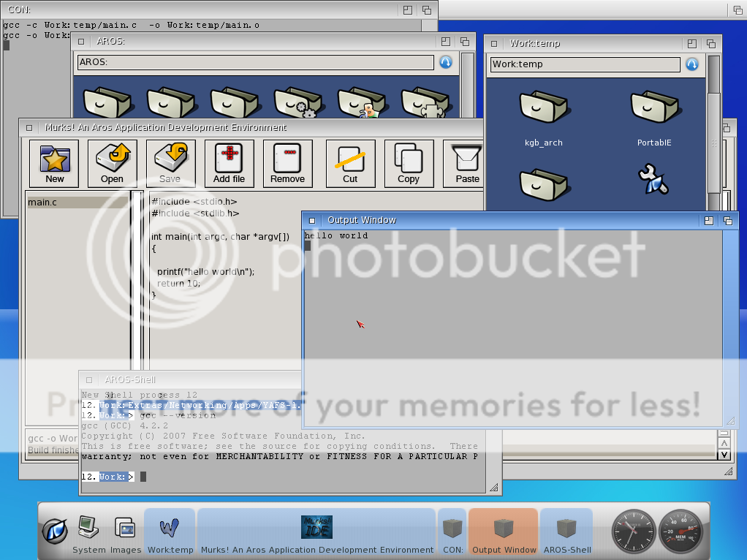Select main.c in the Murks file list
Viewport: 747px width, 560px height.
click(77, 202)
